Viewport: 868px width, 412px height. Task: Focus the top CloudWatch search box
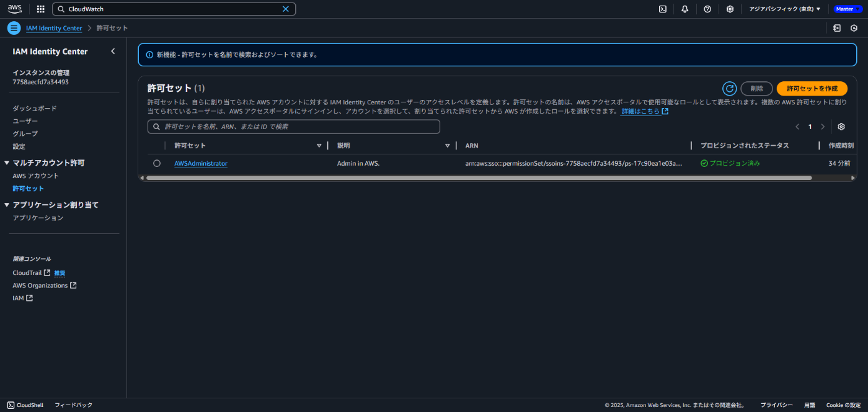(174, 9)
